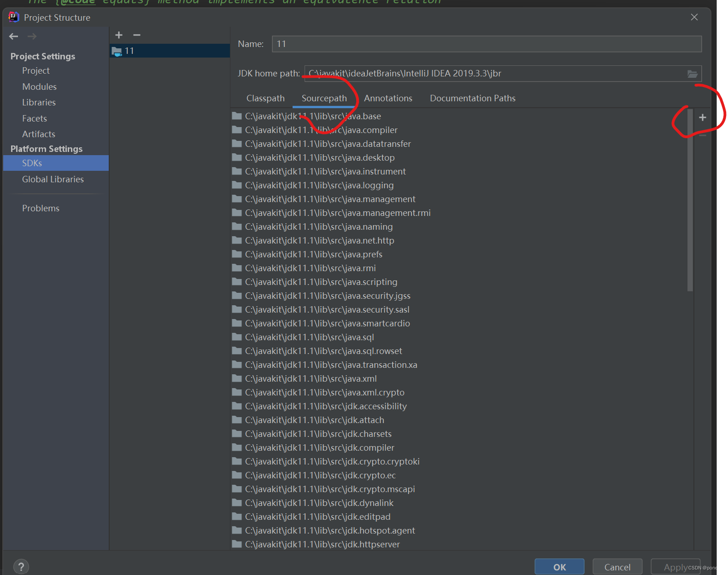Switch to the Sourcepath tab
The width and height of the screenshot is (728, 575).
click(x=324, y=98)
